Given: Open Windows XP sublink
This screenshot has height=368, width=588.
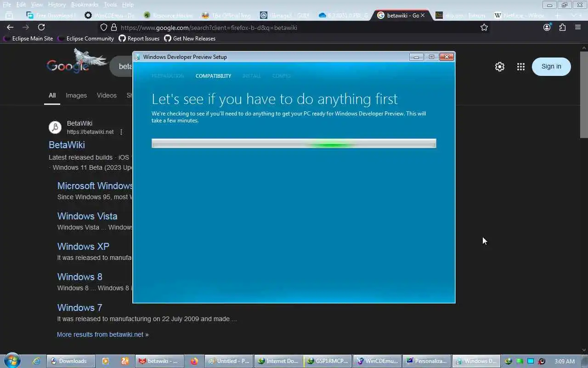Looking at the screenshot, I should (x=83, y=247).
